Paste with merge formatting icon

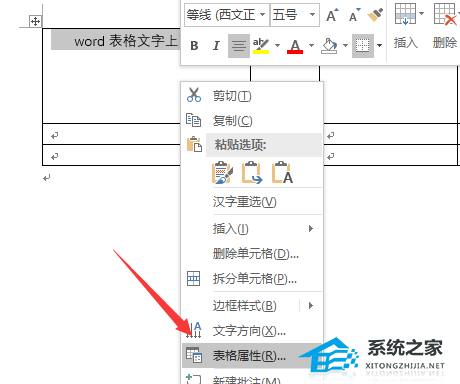252,172
